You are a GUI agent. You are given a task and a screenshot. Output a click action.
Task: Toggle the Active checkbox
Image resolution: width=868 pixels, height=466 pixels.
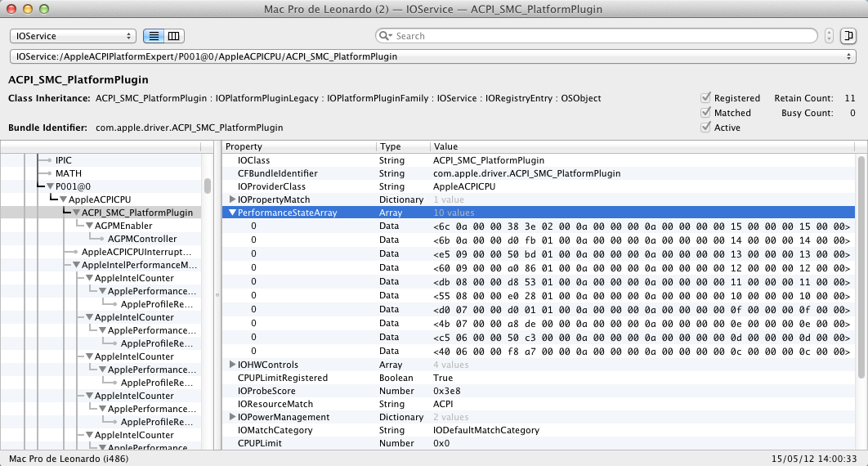[706, 128]
